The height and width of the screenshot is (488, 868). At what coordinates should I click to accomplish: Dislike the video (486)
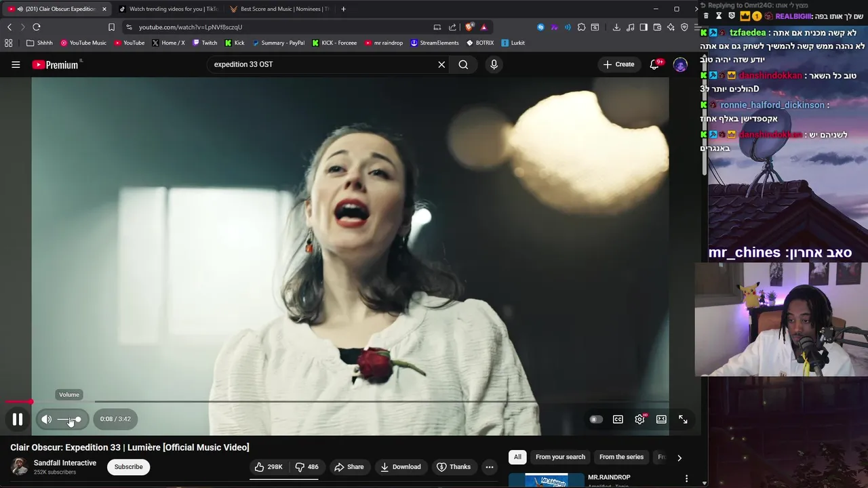[307, 467]
